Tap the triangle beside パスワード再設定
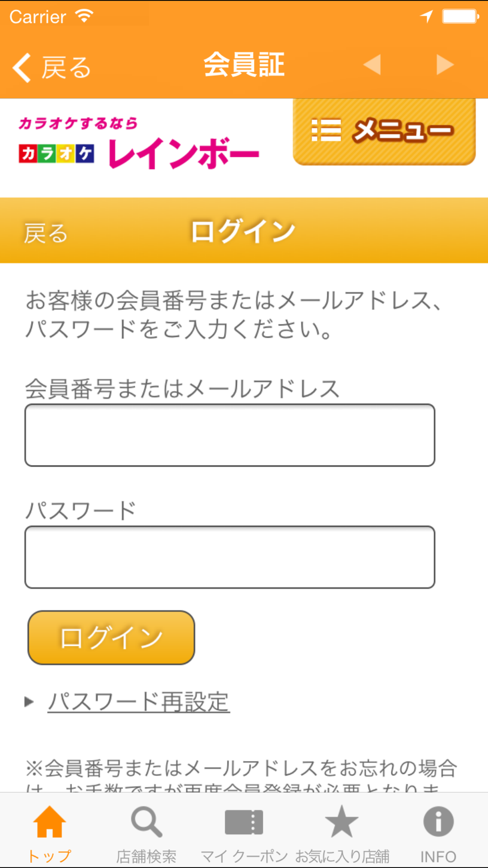This screenshot has width=488, height=868. (29, 702)
